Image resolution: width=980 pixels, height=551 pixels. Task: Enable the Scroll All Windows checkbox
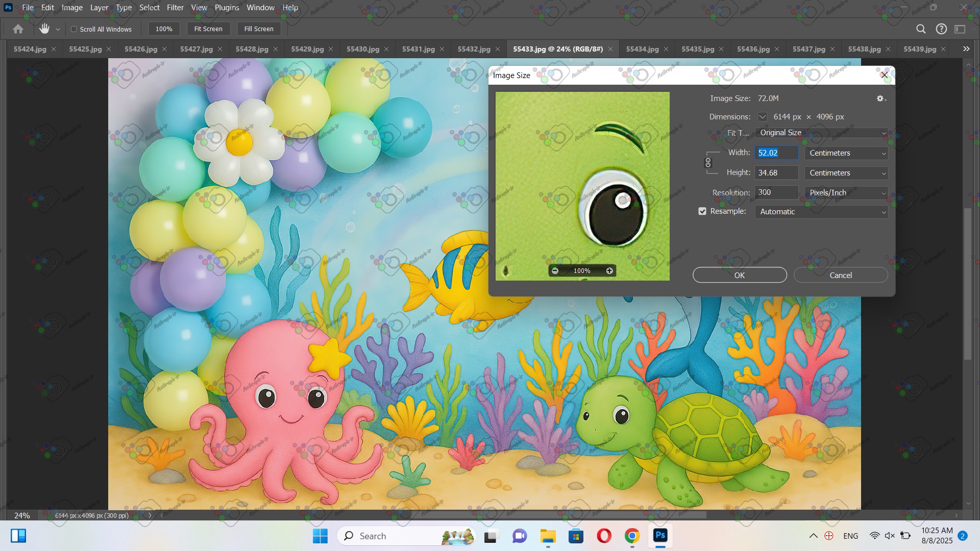click(74, 29)
